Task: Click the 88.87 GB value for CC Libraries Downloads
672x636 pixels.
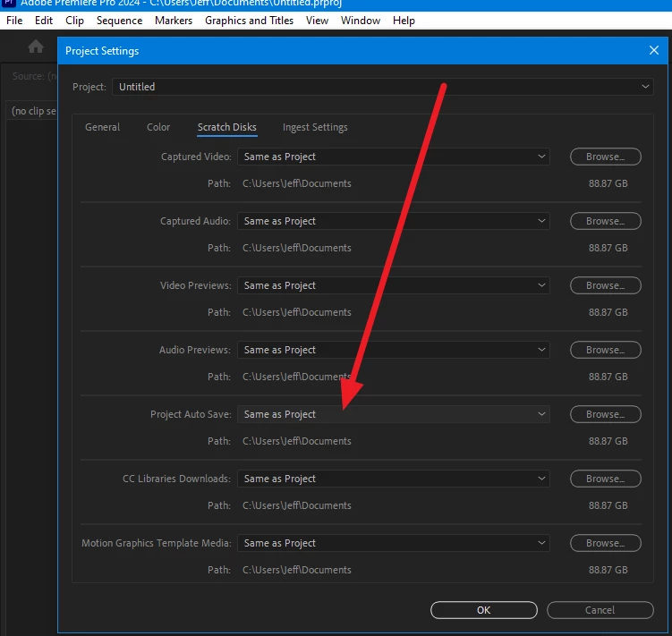Action: [x=608, y=505]
